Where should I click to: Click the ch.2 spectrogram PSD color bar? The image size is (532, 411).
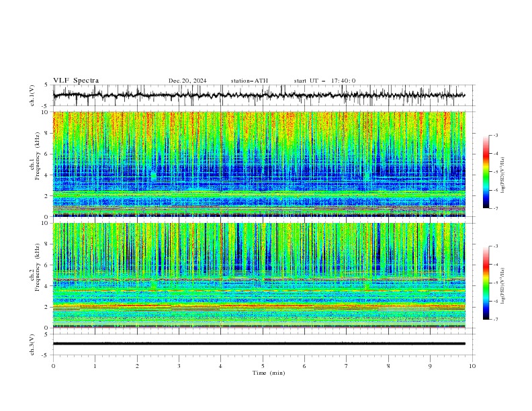486,283
